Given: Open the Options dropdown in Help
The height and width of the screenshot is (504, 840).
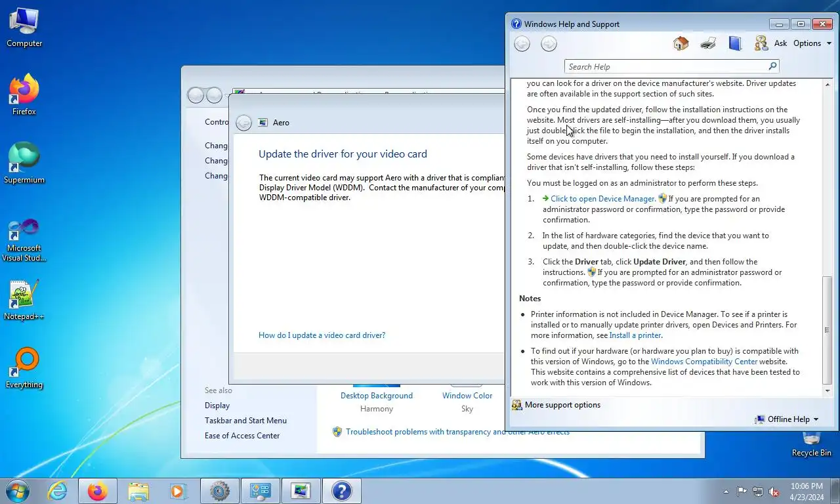Looking at the screenshot, I should [812, 43].
